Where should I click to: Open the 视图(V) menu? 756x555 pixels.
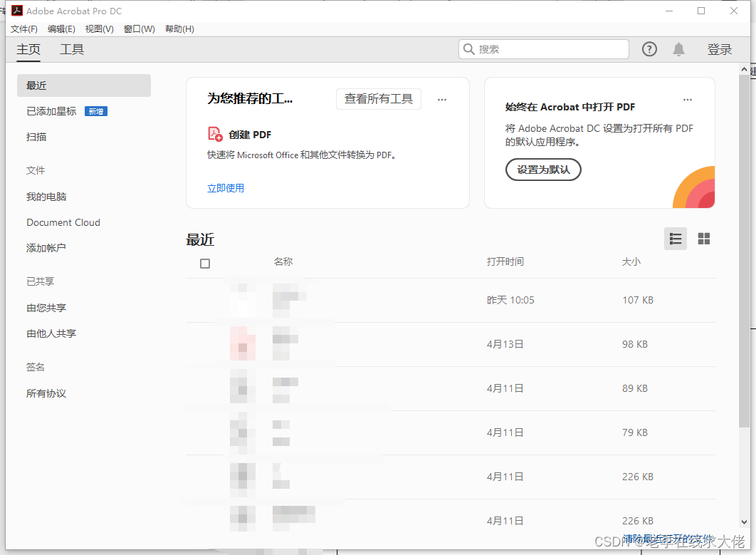[x=100, y=29]
